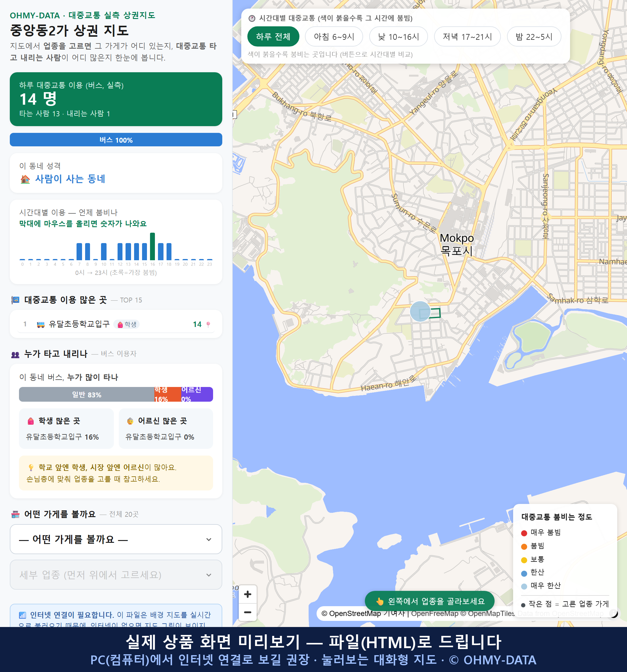Click the 중앙동2가 상권 지도 title
Viewport: 627px width, 672px height.
click(x=69, y=30)
